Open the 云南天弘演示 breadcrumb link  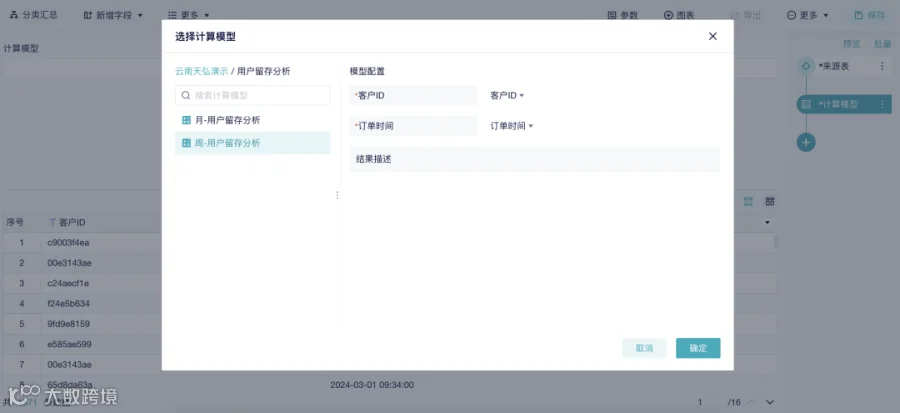pos(201,71)
